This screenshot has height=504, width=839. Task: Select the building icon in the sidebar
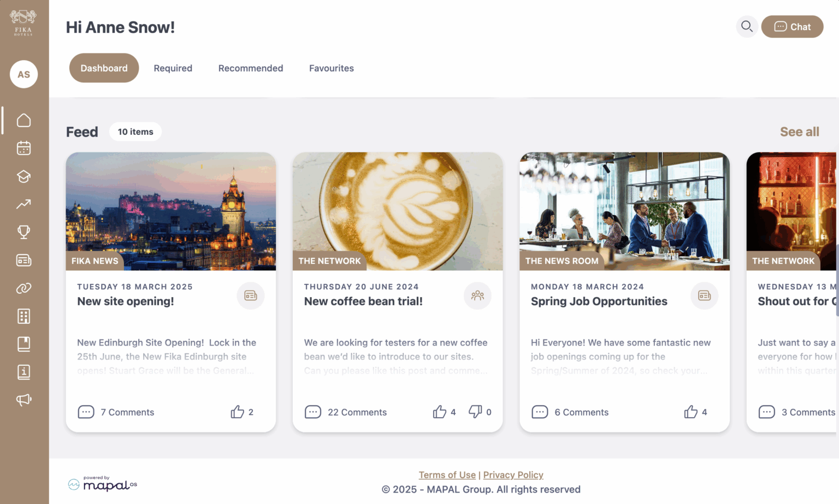point(23,316)
